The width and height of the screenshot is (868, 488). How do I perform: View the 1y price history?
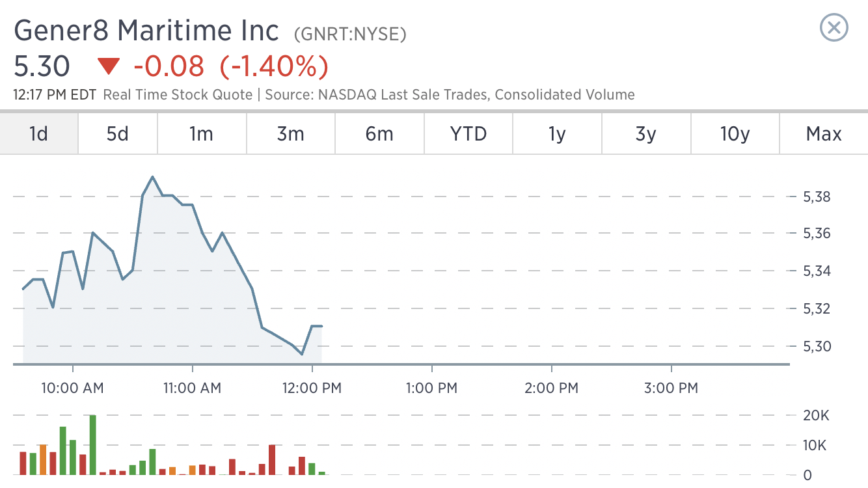[x=557, y=134]
